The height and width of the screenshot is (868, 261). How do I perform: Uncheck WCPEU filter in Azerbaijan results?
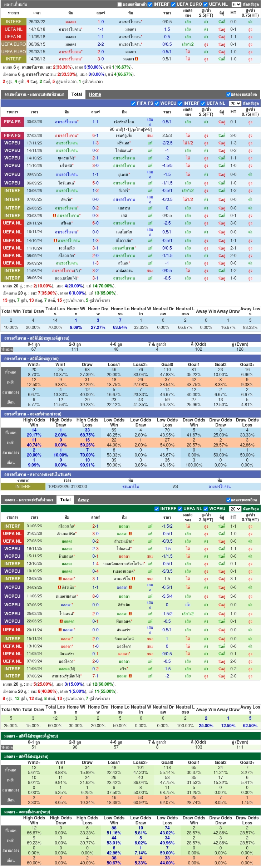coord(157,103)
